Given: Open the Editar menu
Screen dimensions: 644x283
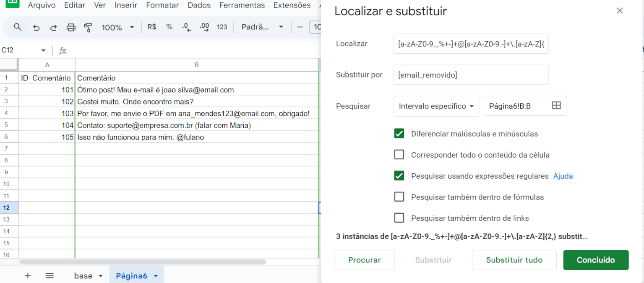Looking at the screenshot, I should (75, 5).
